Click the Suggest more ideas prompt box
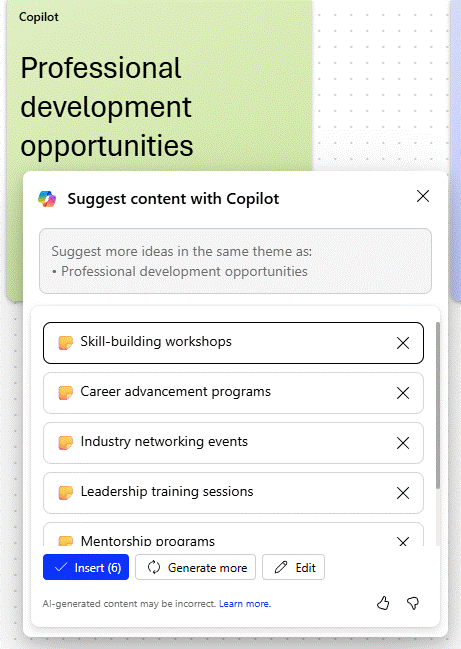 235,261
